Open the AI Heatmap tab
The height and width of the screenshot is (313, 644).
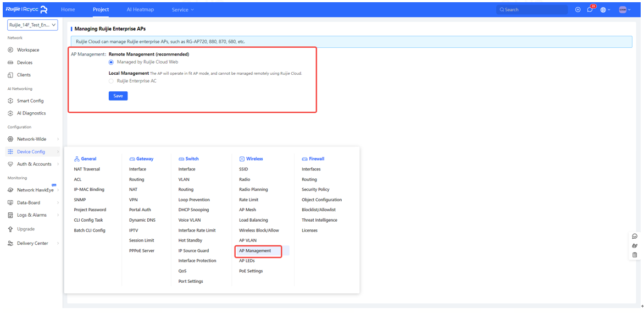(140, 9)
